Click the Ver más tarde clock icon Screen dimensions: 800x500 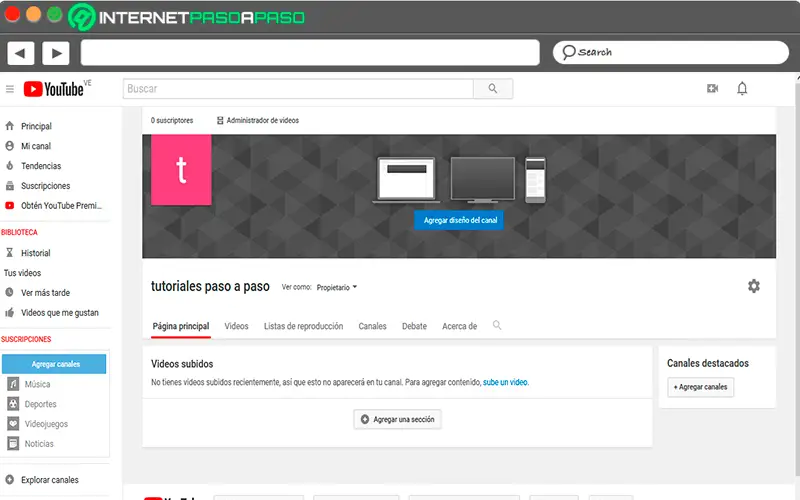pyautogui.click(x=9, y=292)
